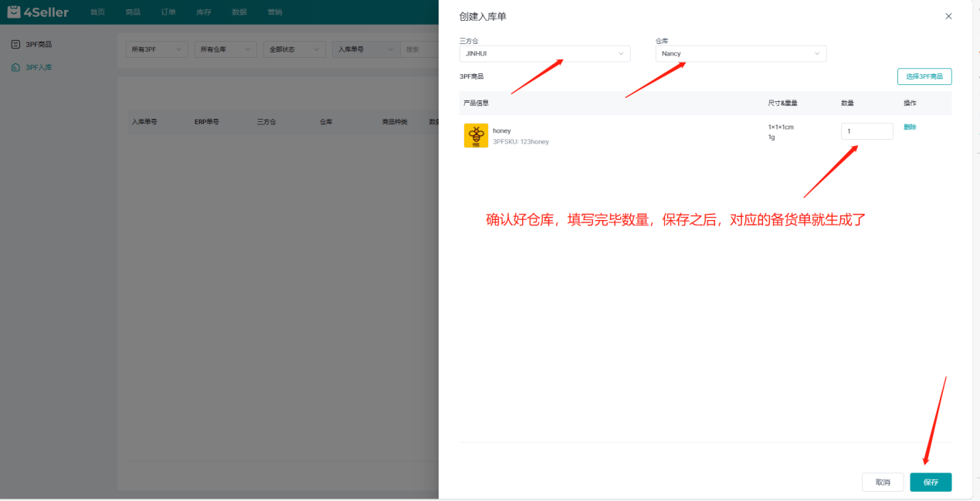This screenshot has width=980, height=501.
Task: Click the 操作 column header in dialog
Action: pyautogui.click(x=910, y=103)
